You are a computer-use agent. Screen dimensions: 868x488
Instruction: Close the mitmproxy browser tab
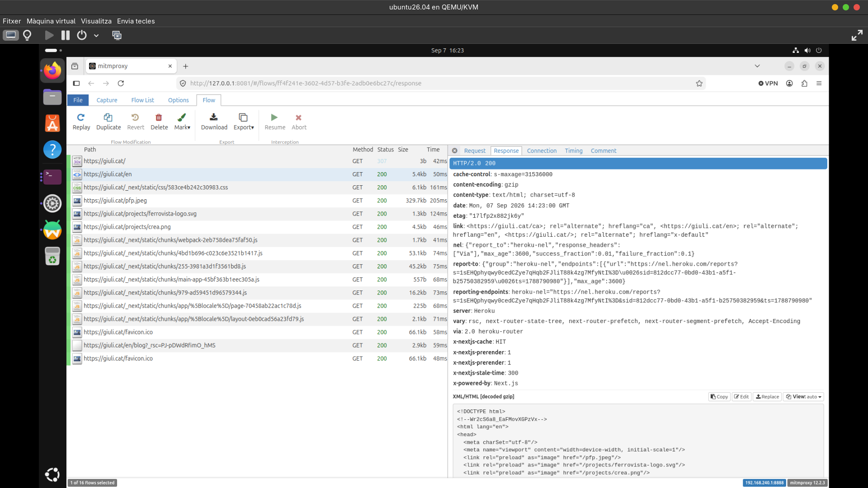170,66
